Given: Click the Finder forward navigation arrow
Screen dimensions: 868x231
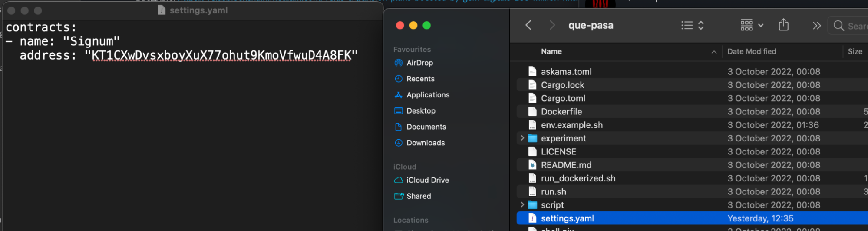Looking at the screenshot, I should 552,25.
